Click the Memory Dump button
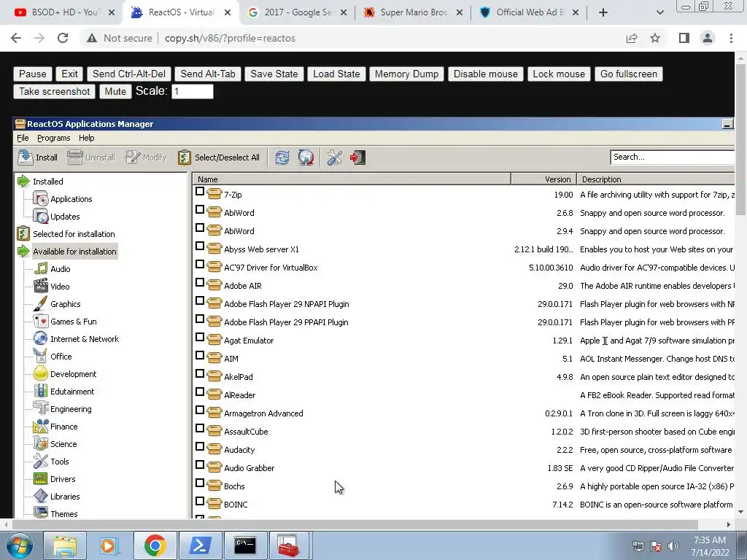The width and height of the screenshot is (747, 560). click(x=406, y=74)
